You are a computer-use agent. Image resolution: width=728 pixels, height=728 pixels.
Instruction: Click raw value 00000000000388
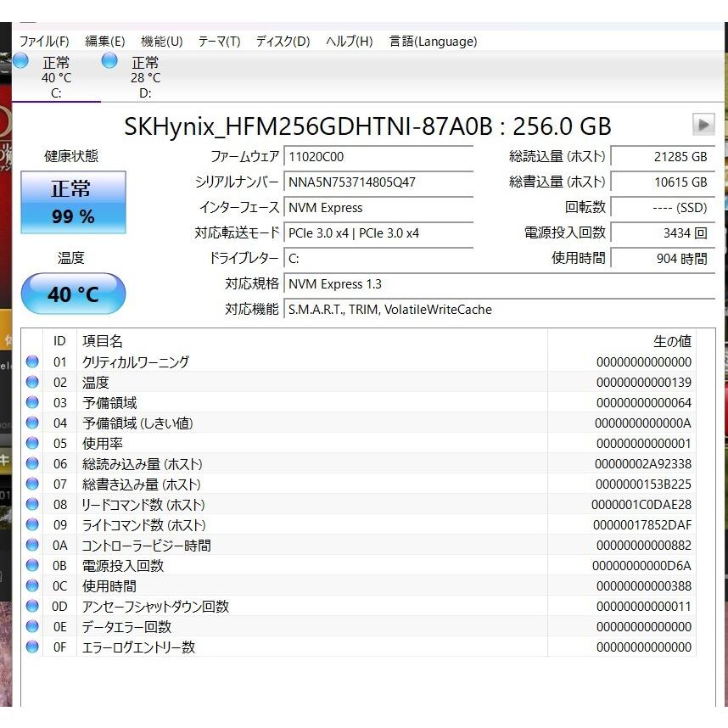click(643, 586)
